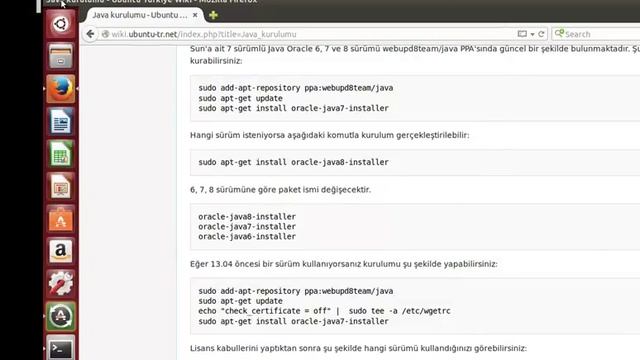Click the search engine magnifier icon
The height and width of the screenshot is (360, 640).
tap(559, 33)
